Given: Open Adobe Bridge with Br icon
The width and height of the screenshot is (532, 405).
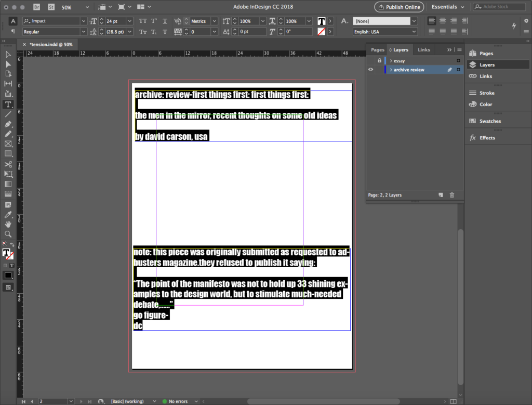Looking at the screenshot, I should pos(37,7).
